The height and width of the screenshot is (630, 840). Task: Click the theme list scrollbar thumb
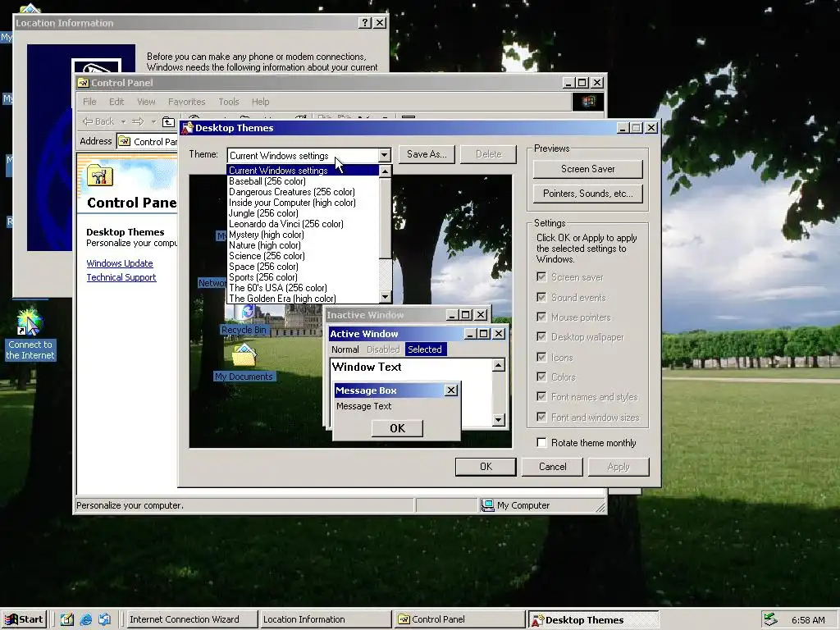pos(385,217)
